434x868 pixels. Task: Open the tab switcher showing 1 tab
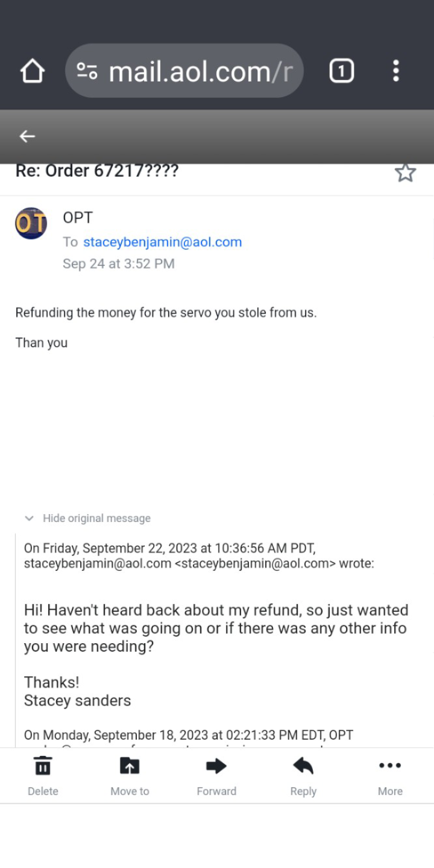(x=341, y=71)
